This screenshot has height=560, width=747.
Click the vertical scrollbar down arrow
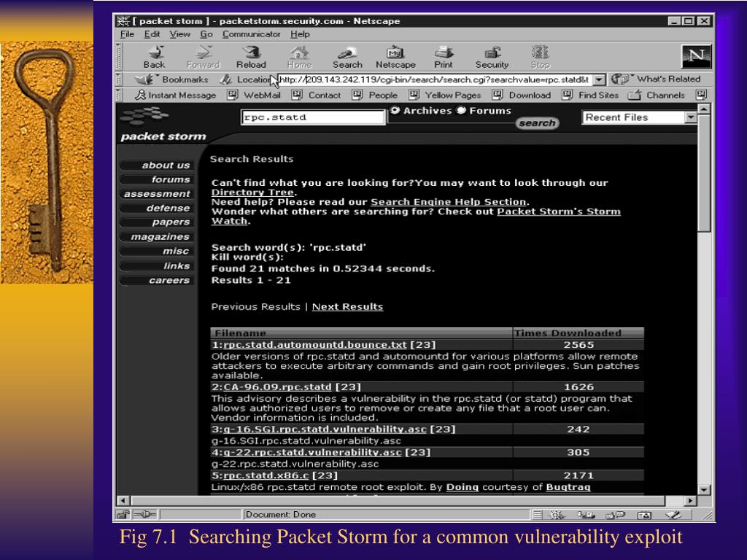point(704,489)
